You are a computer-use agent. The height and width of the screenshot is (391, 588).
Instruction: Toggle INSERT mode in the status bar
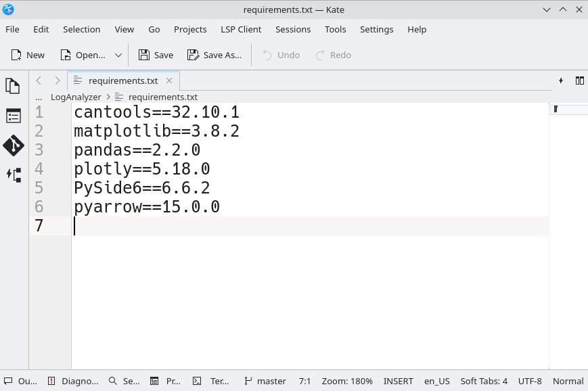coord(399,381)
